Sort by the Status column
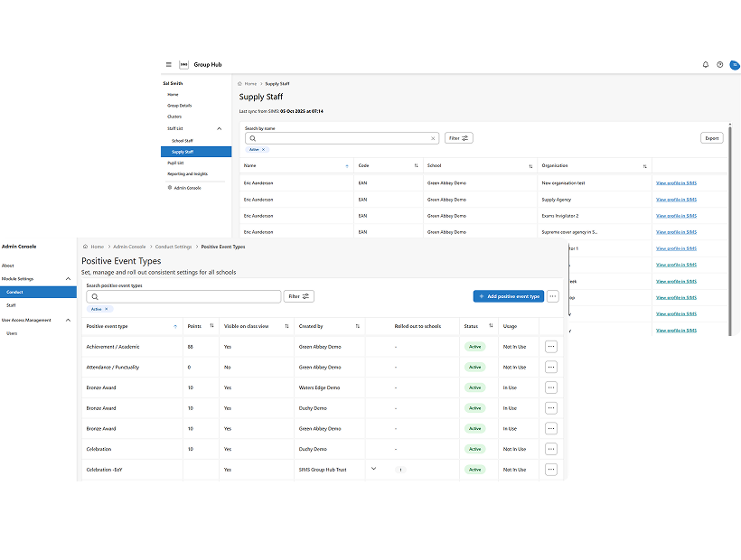The width and height of the screenshot is (741, 560). click(491, 326)
